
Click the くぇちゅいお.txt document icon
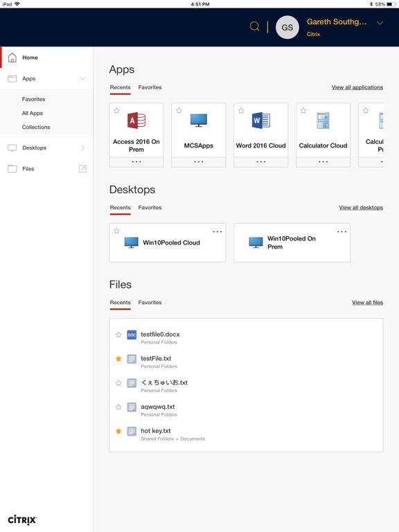[132, 383]
